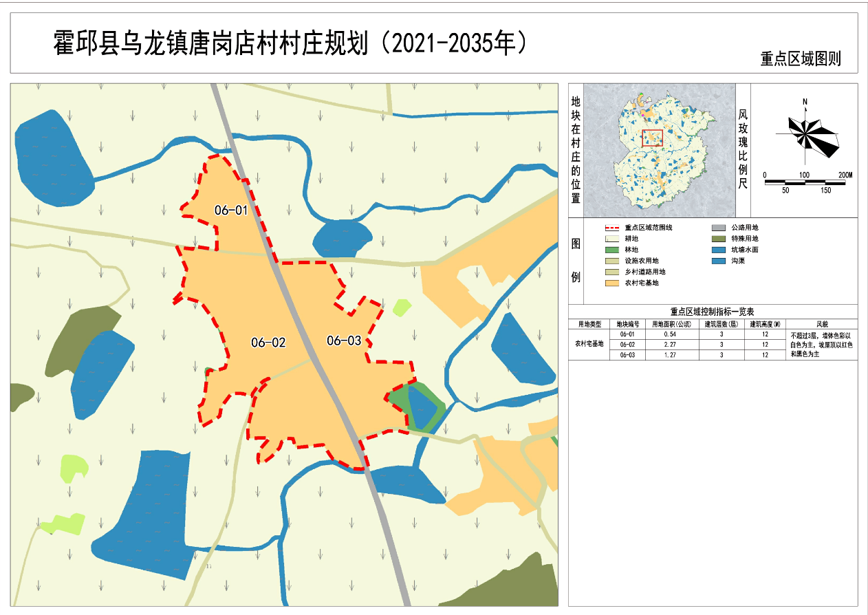Click the 06-02 parcel label on map

(268, 343)
